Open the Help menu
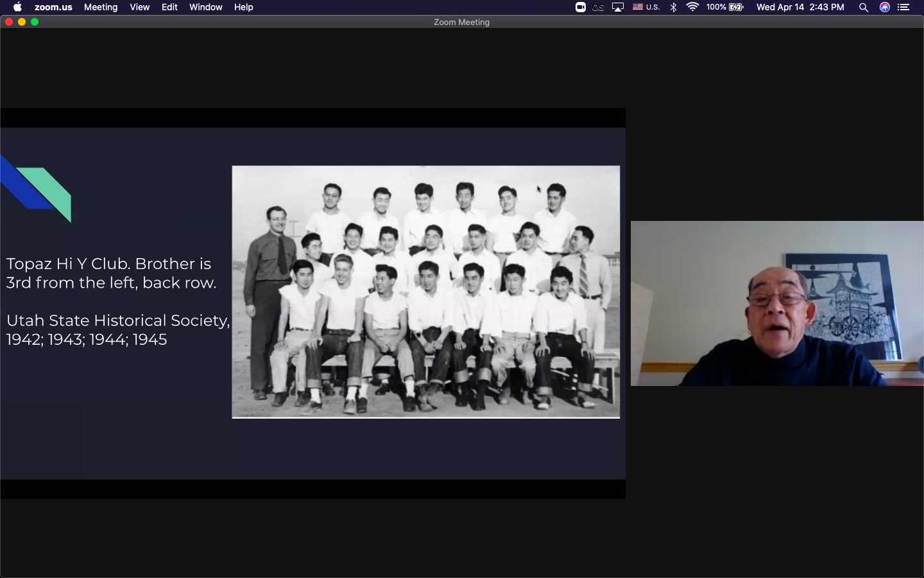The image size is (924, 578). 243,7
